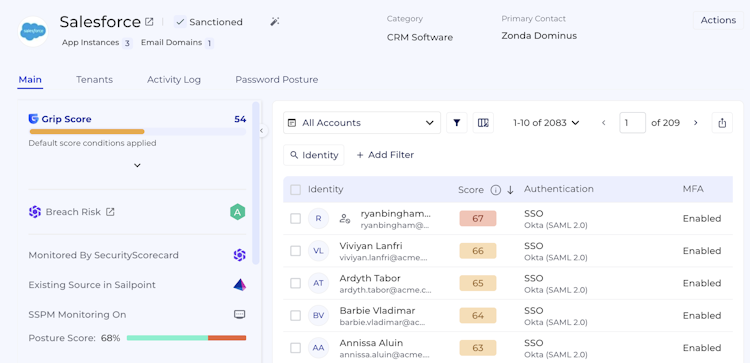Open the Activity Log tab

tap(174, 80)
